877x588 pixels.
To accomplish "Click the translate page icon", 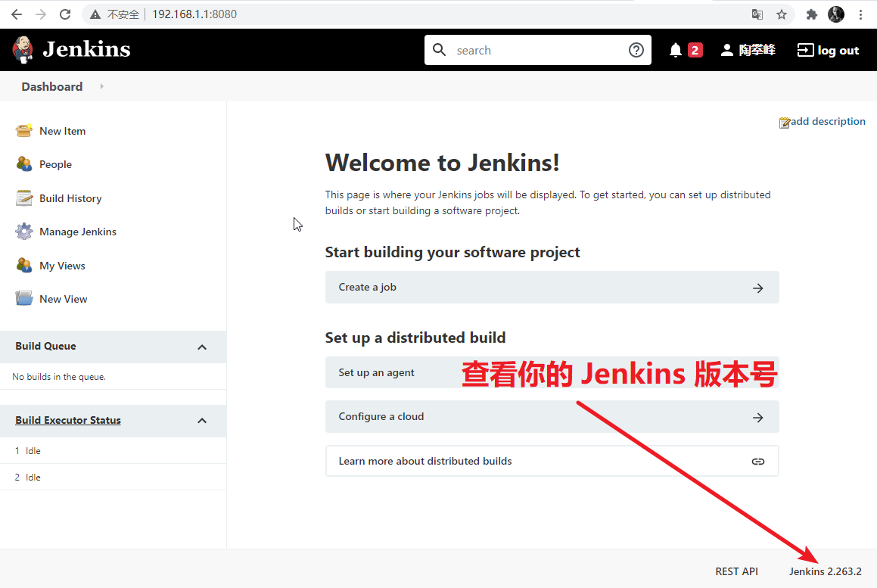I will click(x=757, y=14).
